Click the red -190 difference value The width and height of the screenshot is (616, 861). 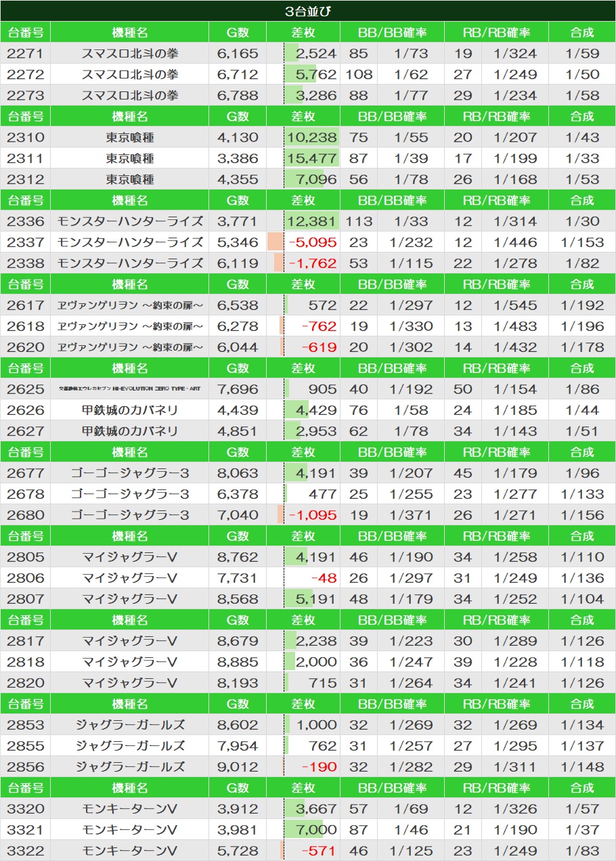click(x=319, y=767)
